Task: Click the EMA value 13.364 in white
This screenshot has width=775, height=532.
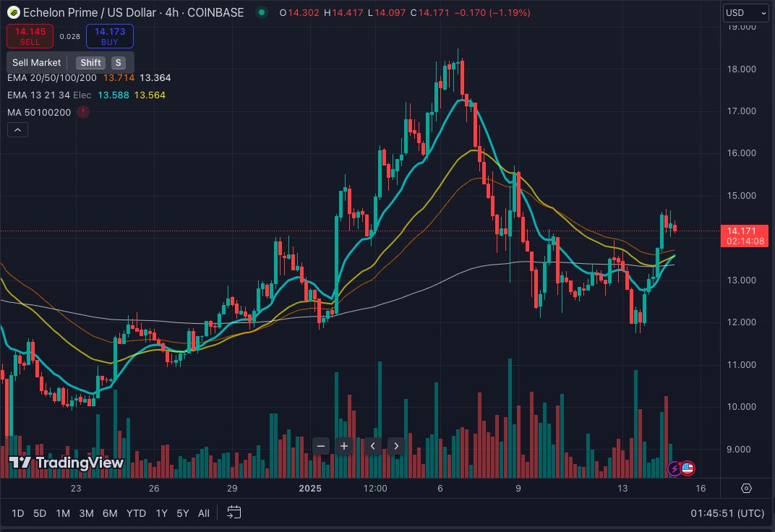Action: 155,77
